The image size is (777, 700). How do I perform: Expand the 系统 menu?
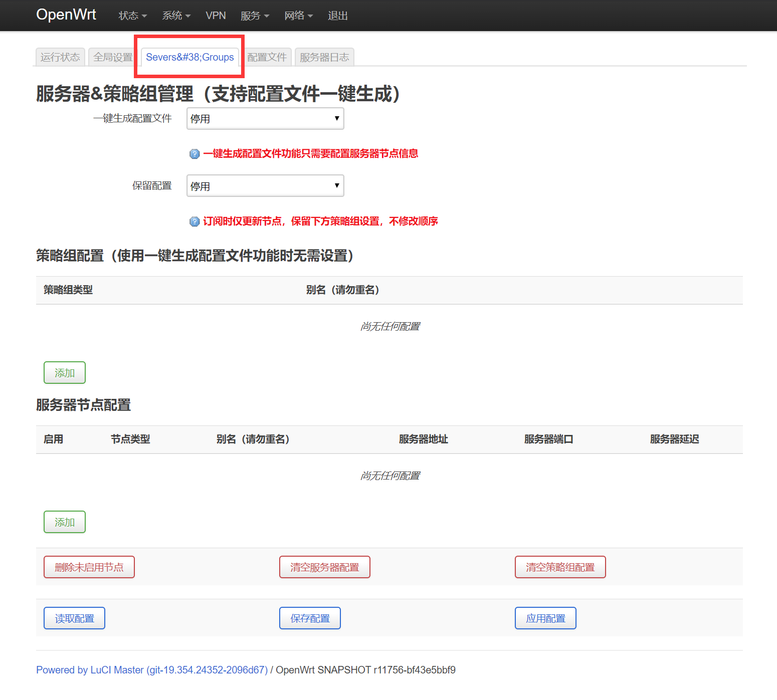[x=176, y=16]
